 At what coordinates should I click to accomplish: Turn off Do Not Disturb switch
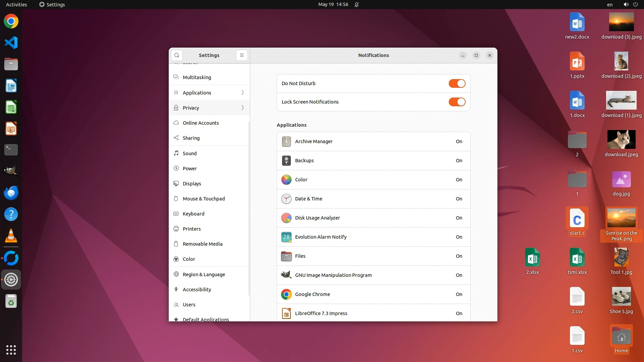tap(457, 83)
